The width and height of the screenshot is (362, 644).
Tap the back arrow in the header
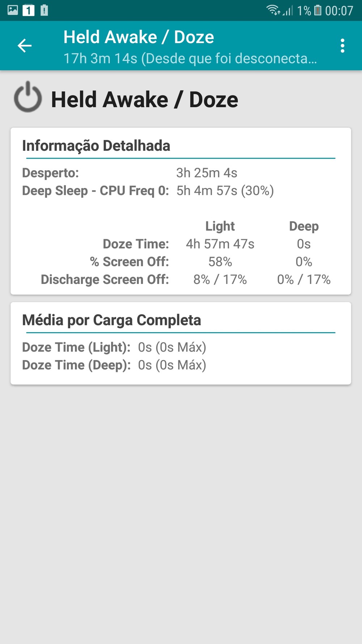click(x=25, y=46)
